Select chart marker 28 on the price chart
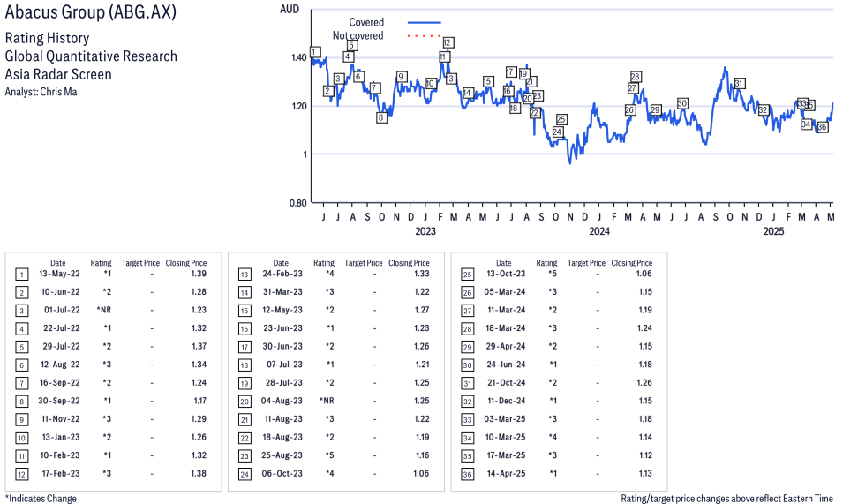This screenshot has height=504, width=843. click(636, 77)
